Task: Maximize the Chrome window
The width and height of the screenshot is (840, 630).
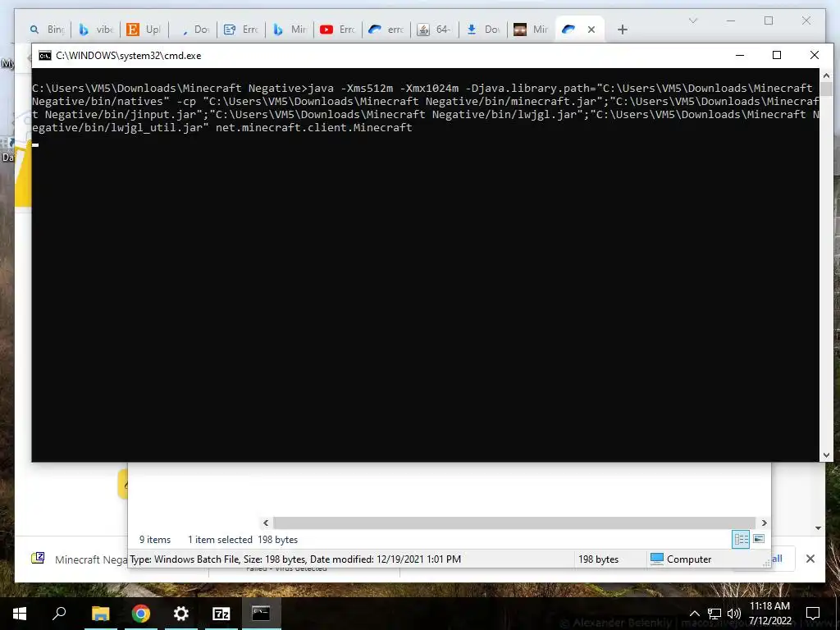Action: [x=769, y=21]
